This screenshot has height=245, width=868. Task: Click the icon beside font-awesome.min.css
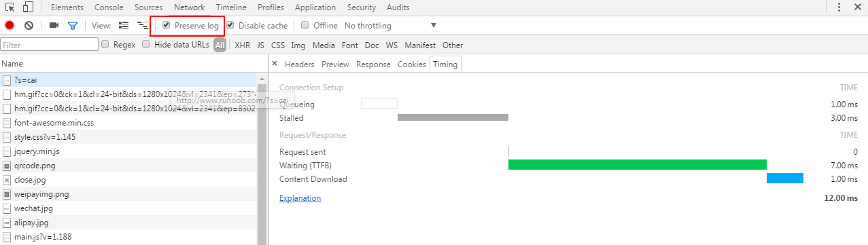(x=7, y=123)
